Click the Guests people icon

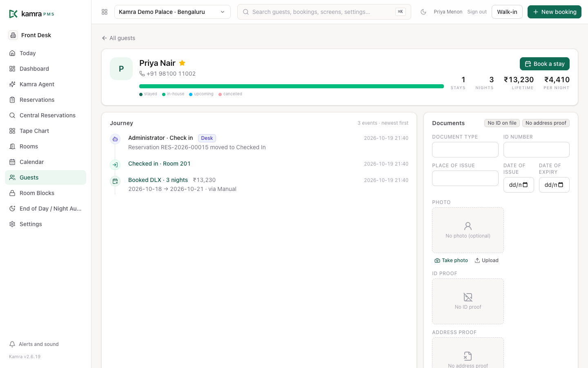pyautogui.click(x=12, y=177)
